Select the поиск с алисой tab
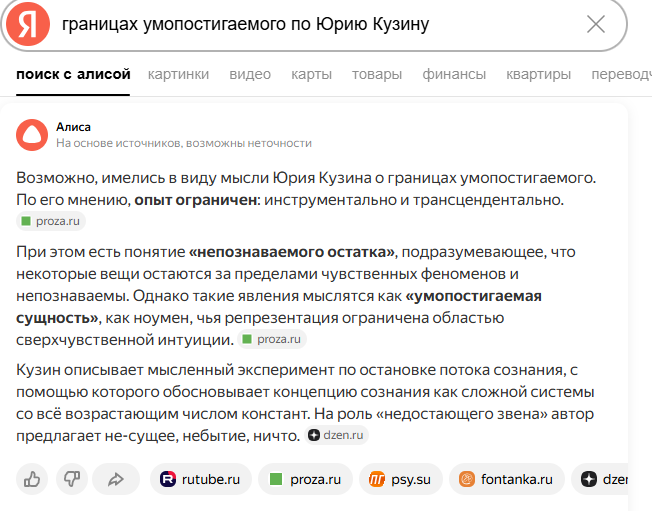This screenshot has height=511, width=652. pos(73,74)
